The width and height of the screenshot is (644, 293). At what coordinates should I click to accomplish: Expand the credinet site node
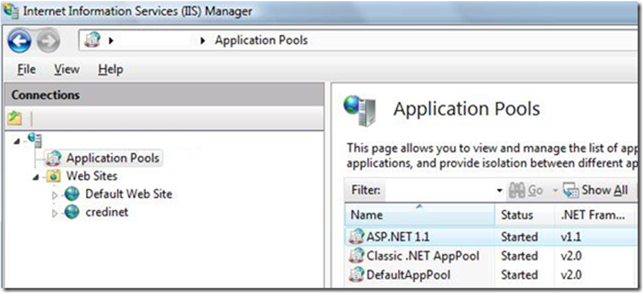[x=55, y=214]
